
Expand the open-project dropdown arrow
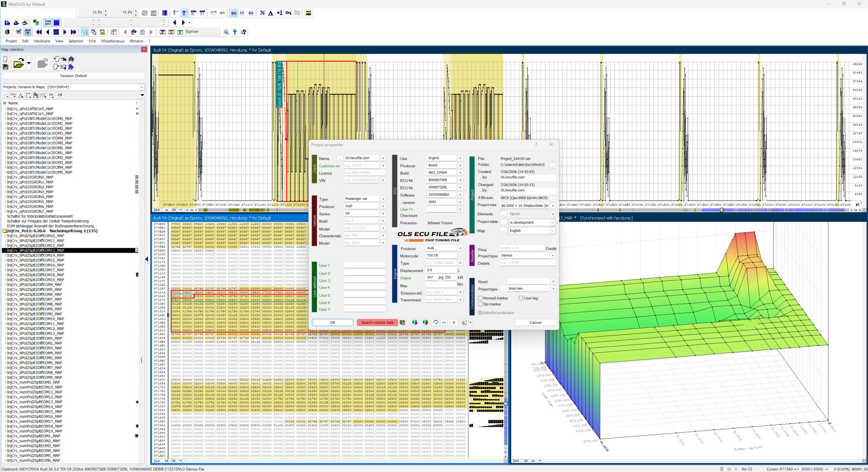[x=29, y=63]
